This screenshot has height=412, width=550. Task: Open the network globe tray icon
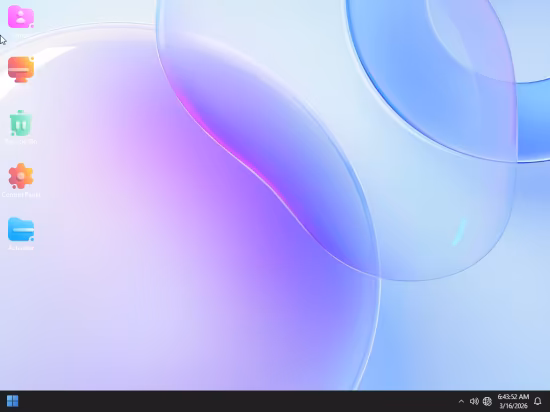coord(487,401)
